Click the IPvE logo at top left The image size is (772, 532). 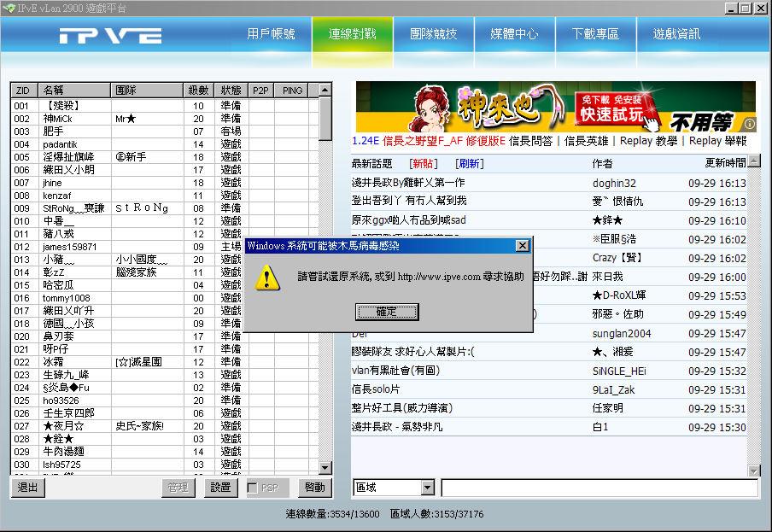pyautogui.click(x=109, y=35)
